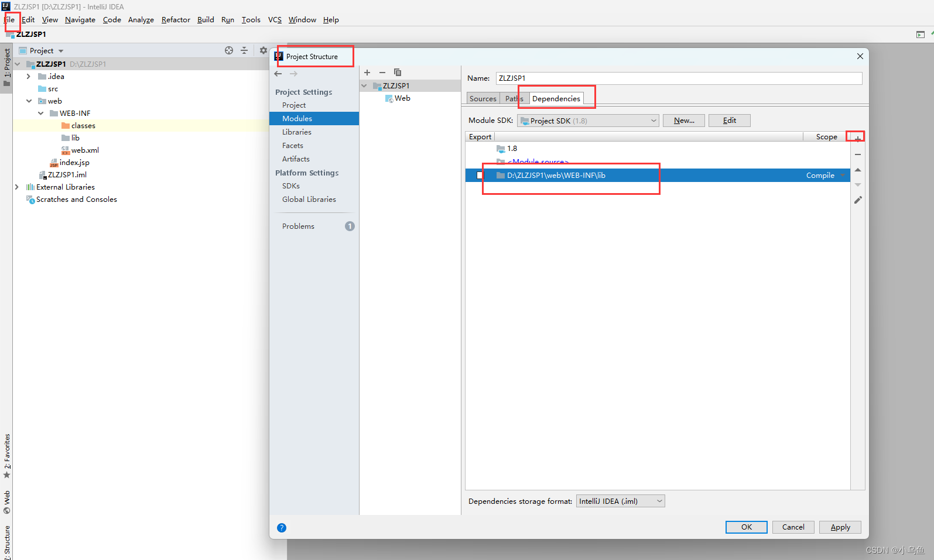Click the forward arrow in Project Structure
934x560 pixels.
coord(293,74)
